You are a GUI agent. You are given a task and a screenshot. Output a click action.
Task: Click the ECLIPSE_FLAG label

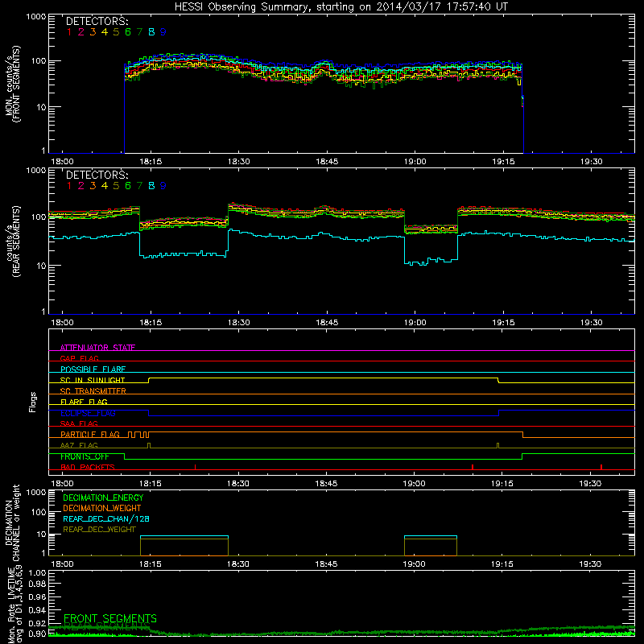[88, 413]
